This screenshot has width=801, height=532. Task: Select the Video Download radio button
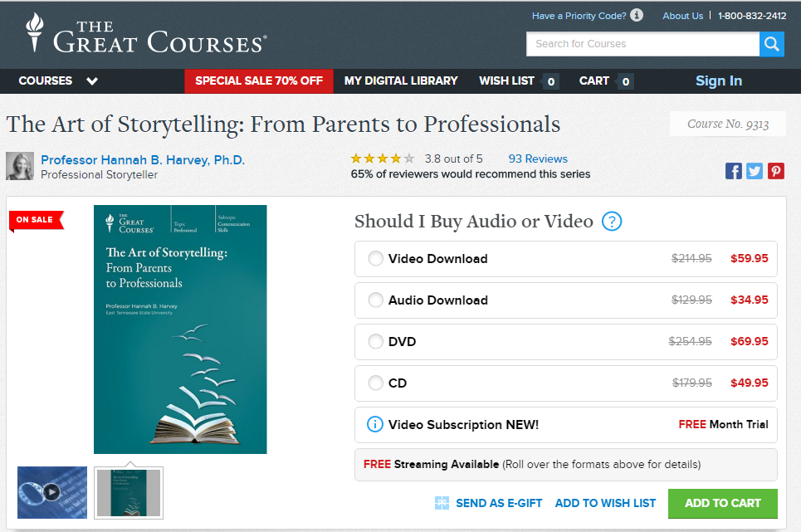point(376,259)
